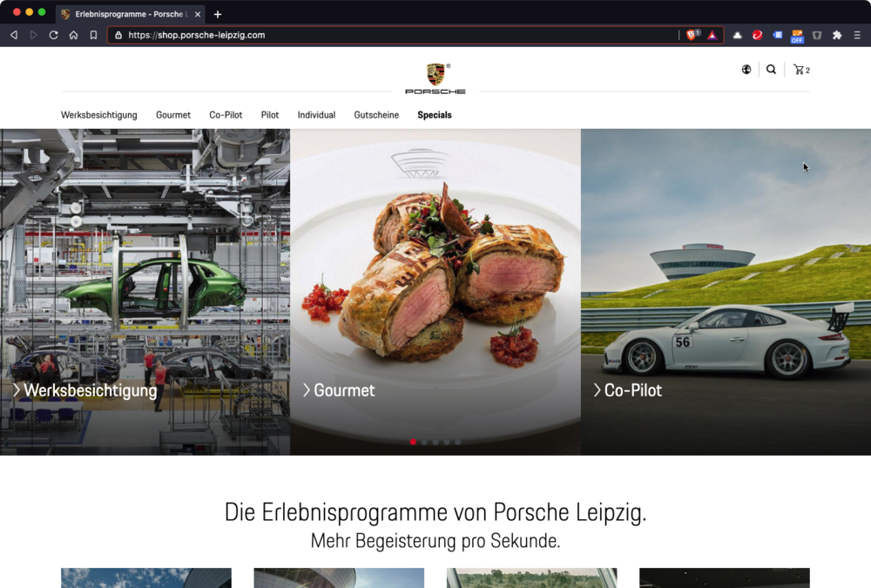Image resolution: width=871 pixels, height=588 pixels.
Task: Click the lock site-info icon
Action: point(118,35)
